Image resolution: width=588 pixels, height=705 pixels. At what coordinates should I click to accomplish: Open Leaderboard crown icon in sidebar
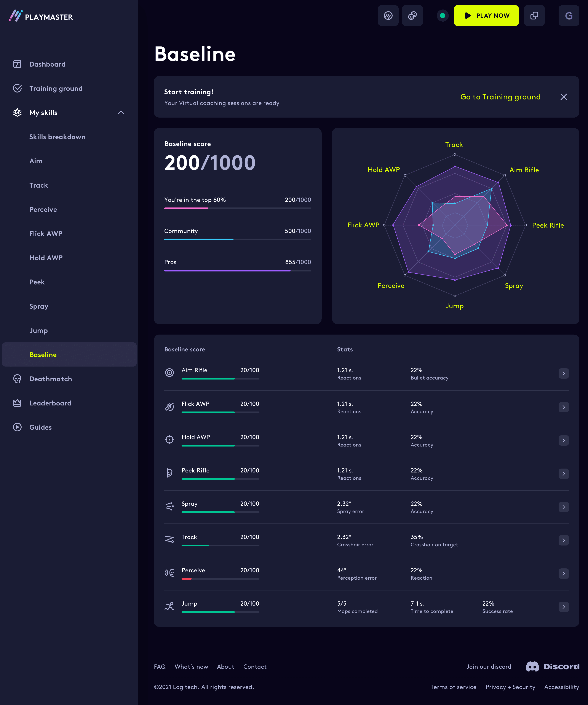[x=17, y=403]
